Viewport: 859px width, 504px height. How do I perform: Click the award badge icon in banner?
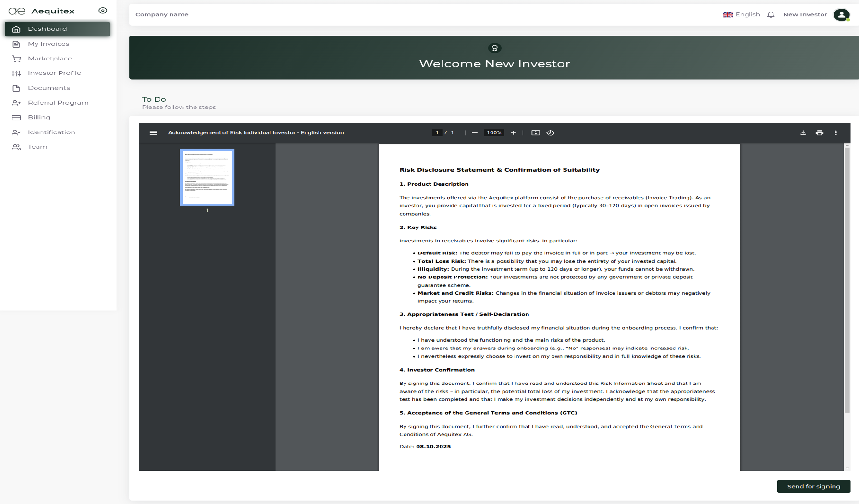pyautogui.click(x=494, y=48)
